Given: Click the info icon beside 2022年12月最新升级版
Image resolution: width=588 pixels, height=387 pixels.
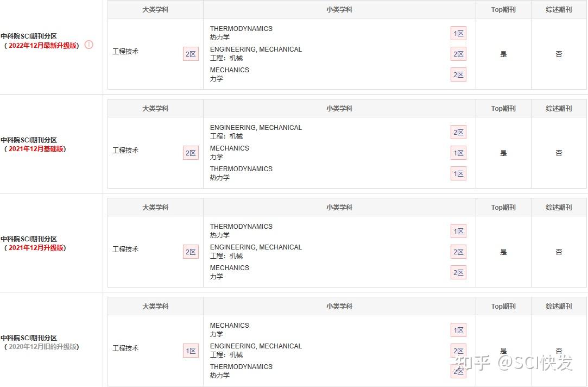Looking at the screenshot, I should click(x=89, y=45).
